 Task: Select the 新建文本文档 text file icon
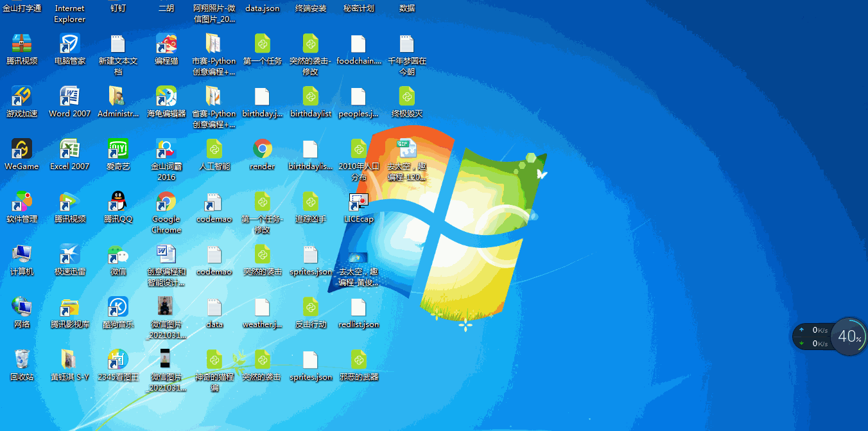coord(118,44)
